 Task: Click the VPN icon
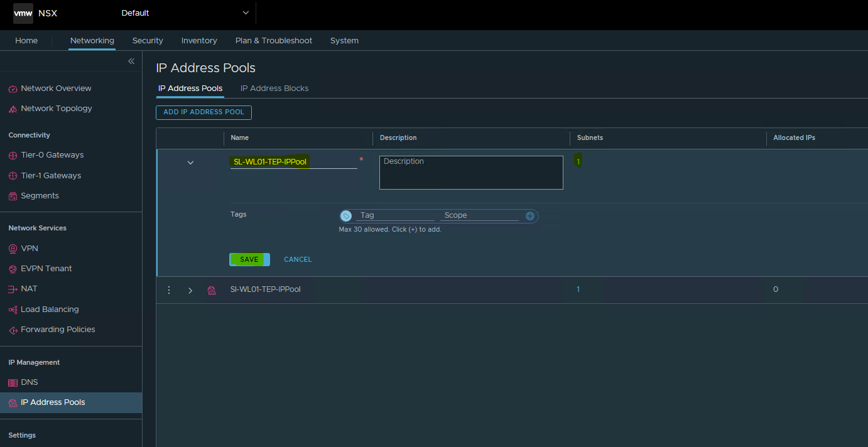pyautogui.click(x=13, y=249)
